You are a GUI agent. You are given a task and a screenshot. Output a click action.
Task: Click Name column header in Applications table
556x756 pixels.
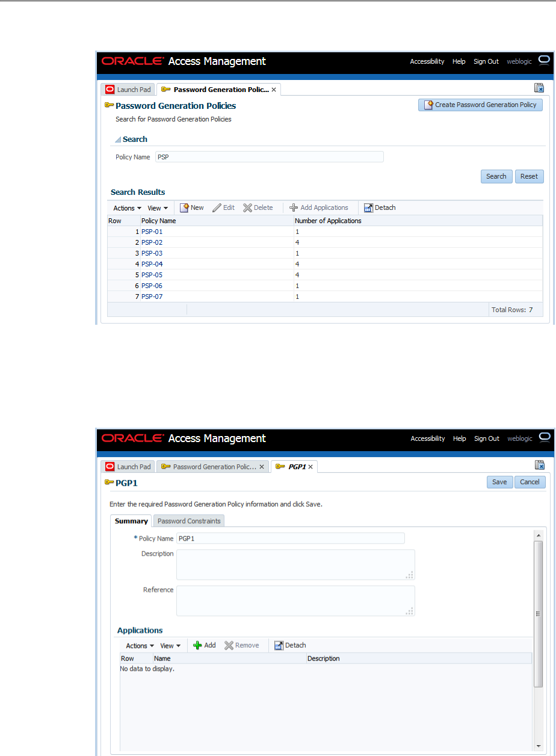(229, 659)
